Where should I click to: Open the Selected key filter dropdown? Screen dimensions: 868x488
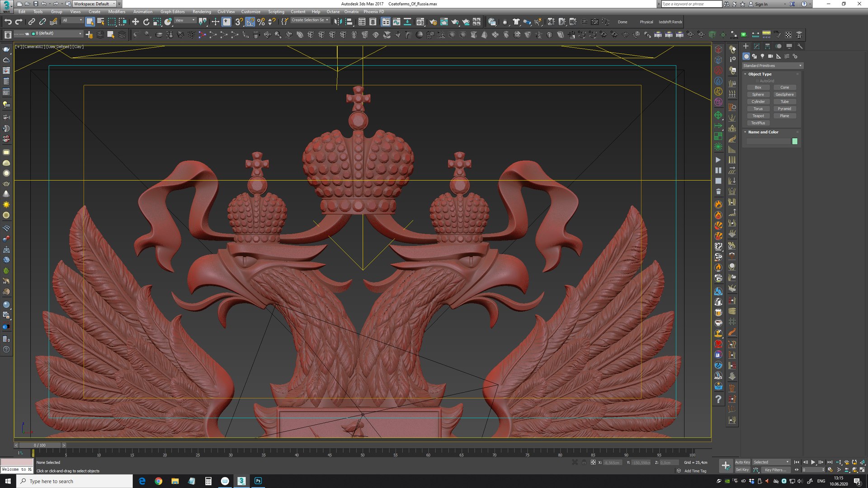pos(771,462)
